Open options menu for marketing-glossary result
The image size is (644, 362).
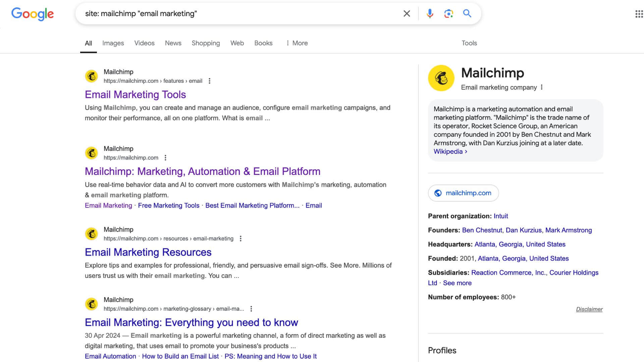251,309
